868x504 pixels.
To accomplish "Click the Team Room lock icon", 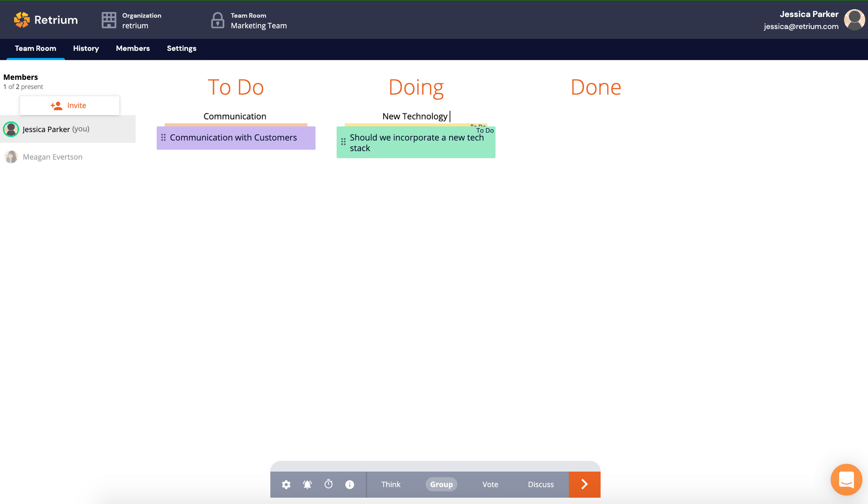I will pyautogui.click(x=217, y=20).
